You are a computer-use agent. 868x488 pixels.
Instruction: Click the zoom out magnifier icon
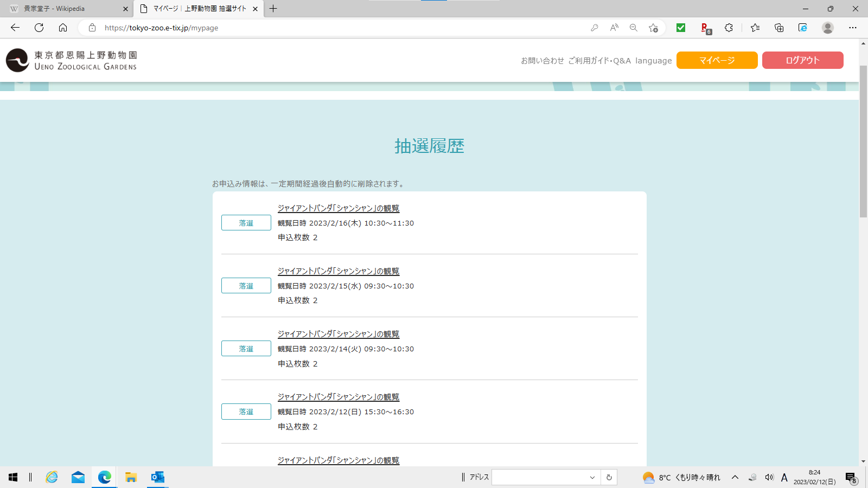633,28
